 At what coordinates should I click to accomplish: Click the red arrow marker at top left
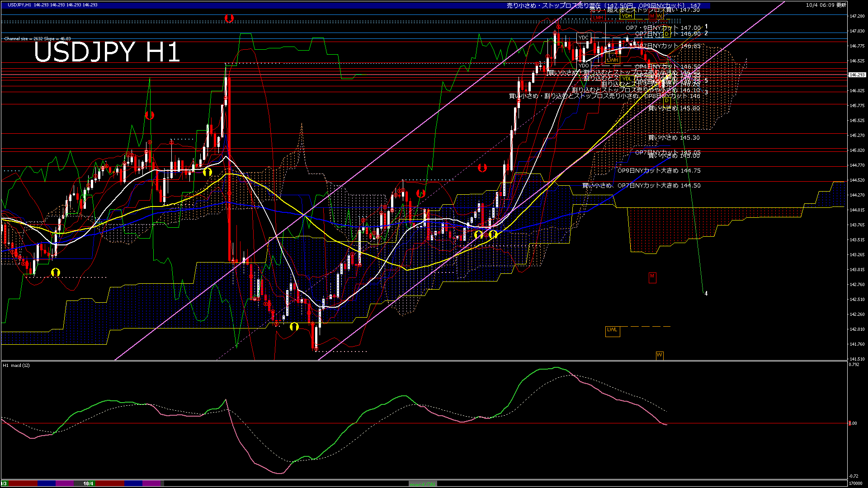229,18
